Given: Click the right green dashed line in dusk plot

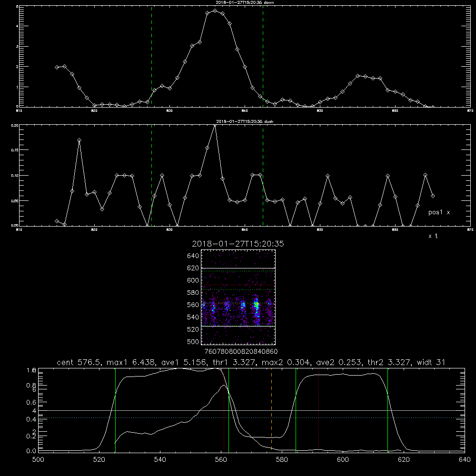Looking at the screenshot, I should pos(263,175).
